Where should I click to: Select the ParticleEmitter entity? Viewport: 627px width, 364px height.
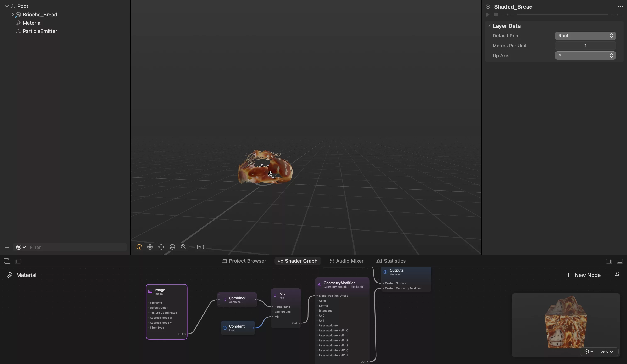pyautogui.click(x=40, y=31)
